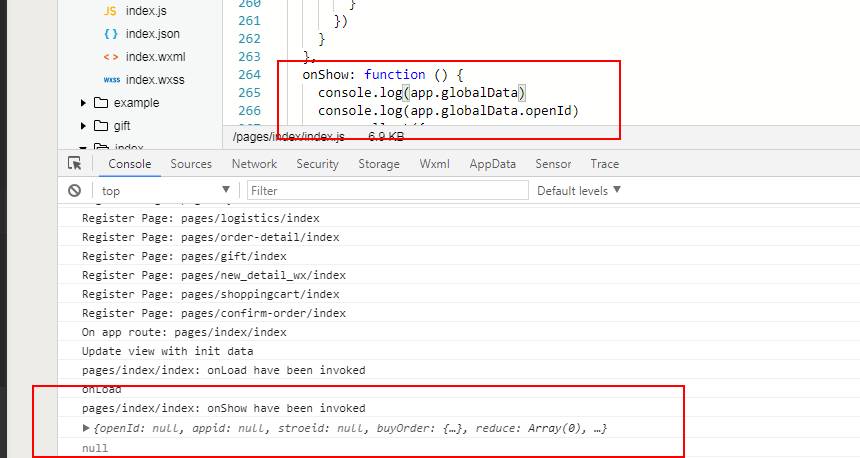
Task: Click log 'Register Page: pages/logistics/index'
Action: point(201,218)
